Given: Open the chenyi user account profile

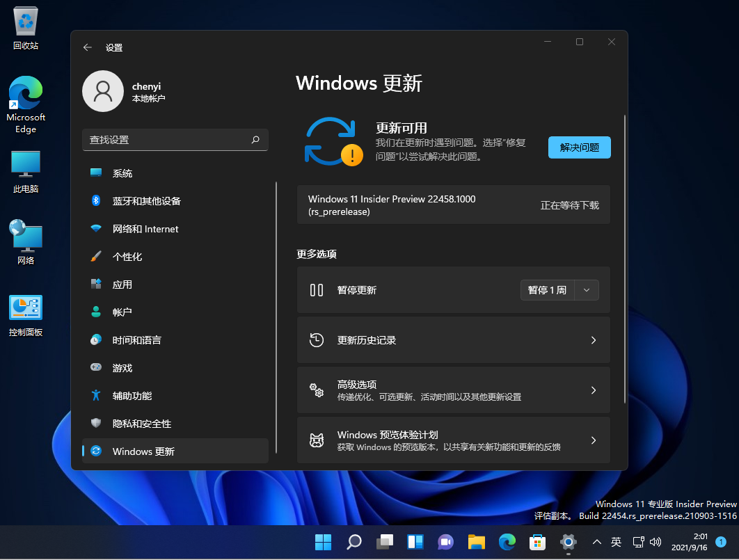Looking at the screenshot, I should pyautogui.click(x=103, y=91).
